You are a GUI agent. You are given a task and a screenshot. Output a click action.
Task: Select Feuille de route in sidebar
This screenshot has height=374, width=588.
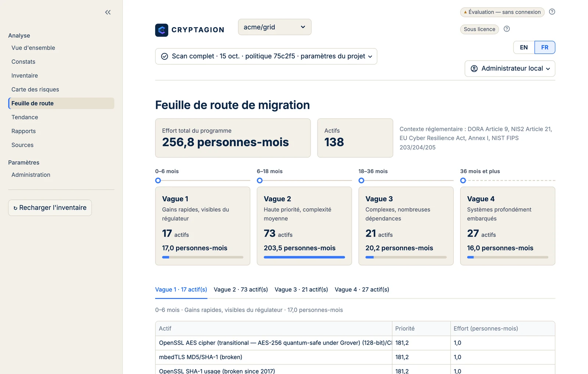(x=61, y=103)
